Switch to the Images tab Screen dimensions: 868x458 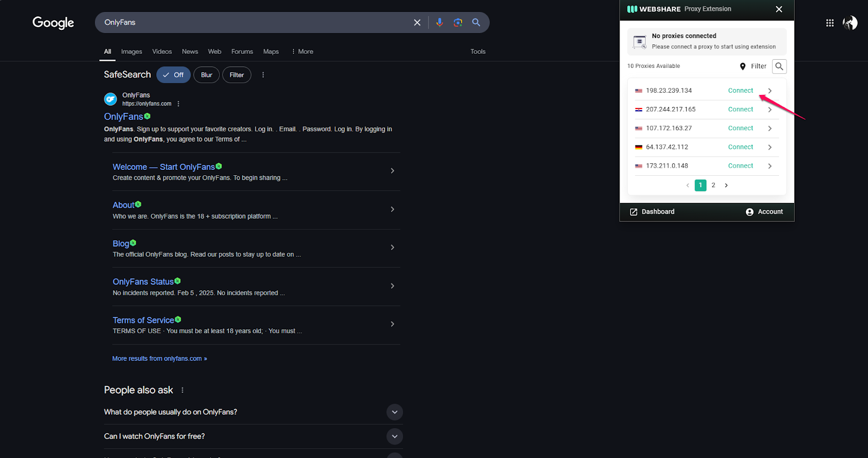(131, 52)
